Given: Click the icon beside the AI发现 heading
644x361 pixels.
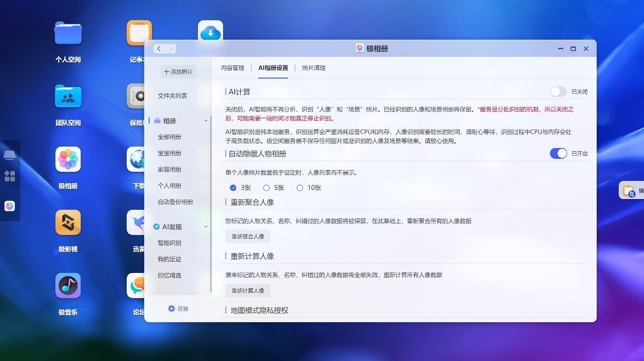Looking at the screenshot, I should (x=156, y=227).
